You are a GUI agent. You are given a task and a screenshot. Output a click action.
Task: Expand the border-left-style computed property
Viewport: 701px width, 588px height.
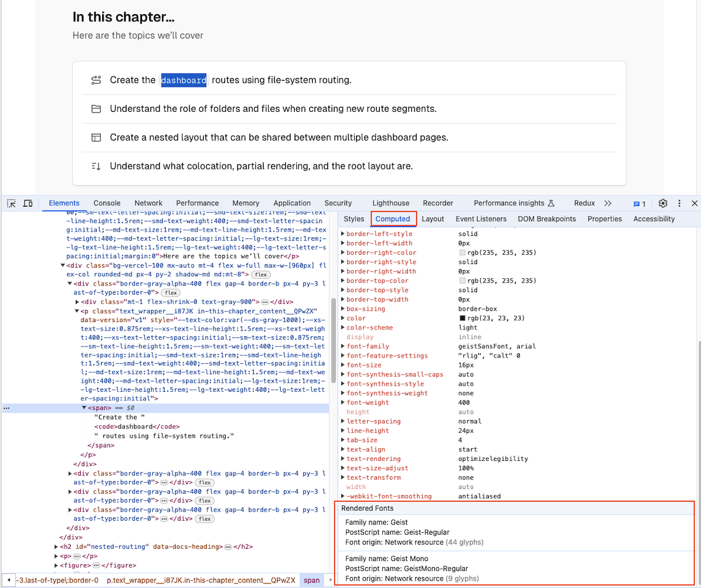pos(343,233)
